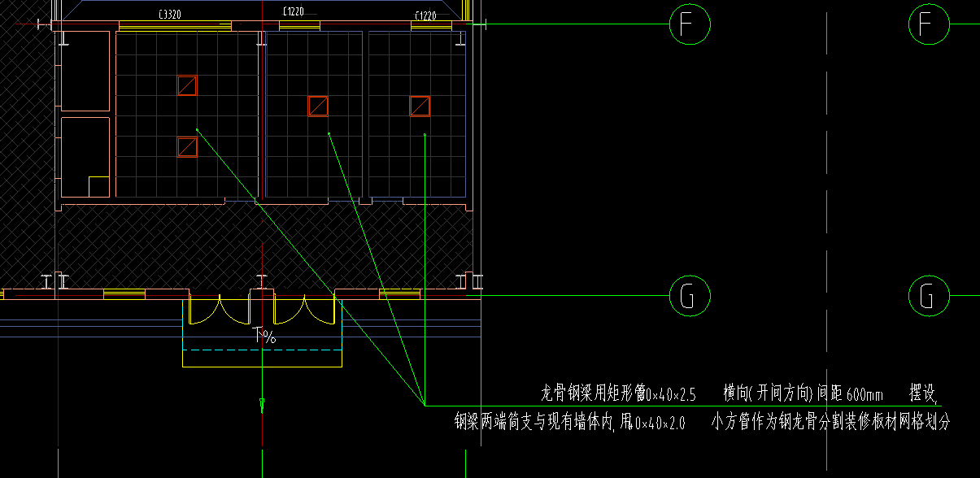Pick the lower red square symbol in the large room
The width and height of the screenshot is (980, 478).
coord(187,146)
